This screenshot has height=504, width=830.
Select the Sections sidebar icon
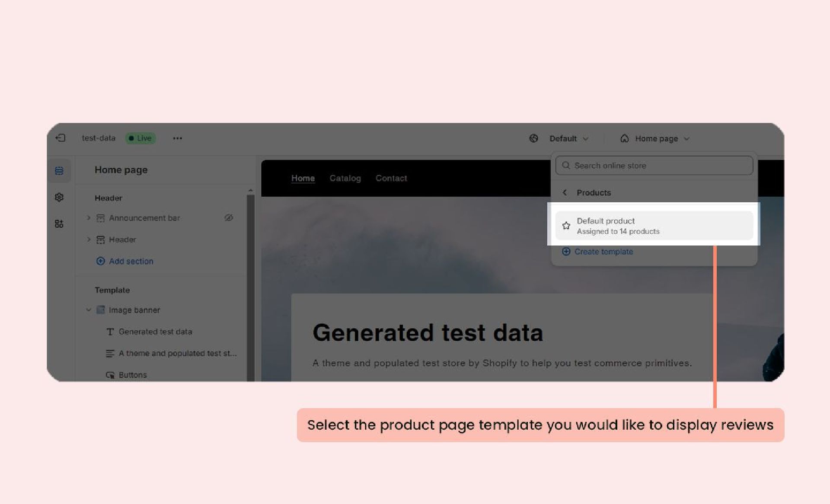(59, 171)
